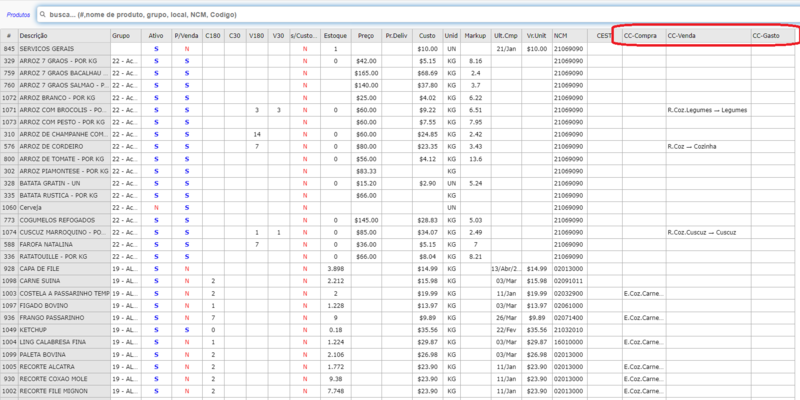800x400 pixels.
Task: Select the FIGADO BOVINO product
Action: [x=64, y=306]
